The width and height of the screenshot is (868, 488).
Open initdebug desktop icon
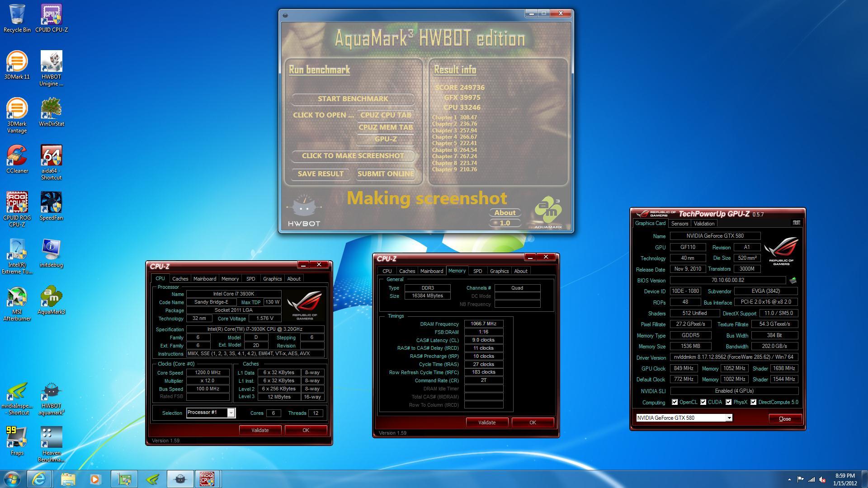pos(52,253)
